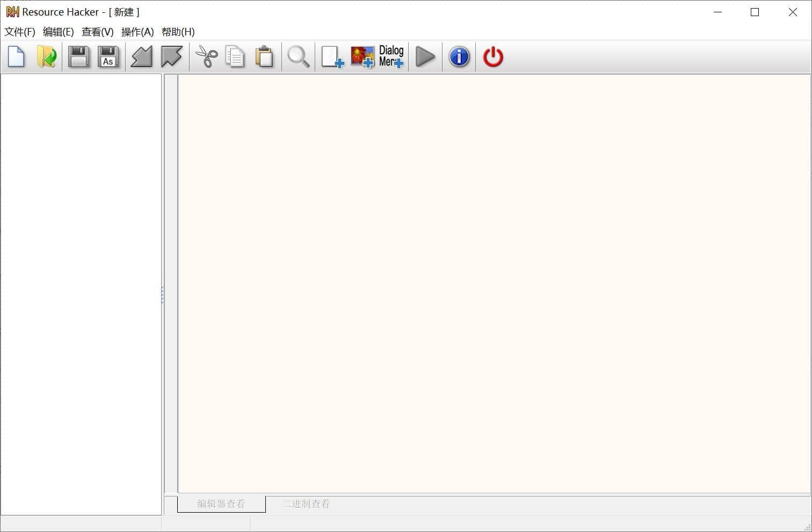Click the Dialog Menu insert icon
Screen dimensions: 812x532
coord(391,57)
